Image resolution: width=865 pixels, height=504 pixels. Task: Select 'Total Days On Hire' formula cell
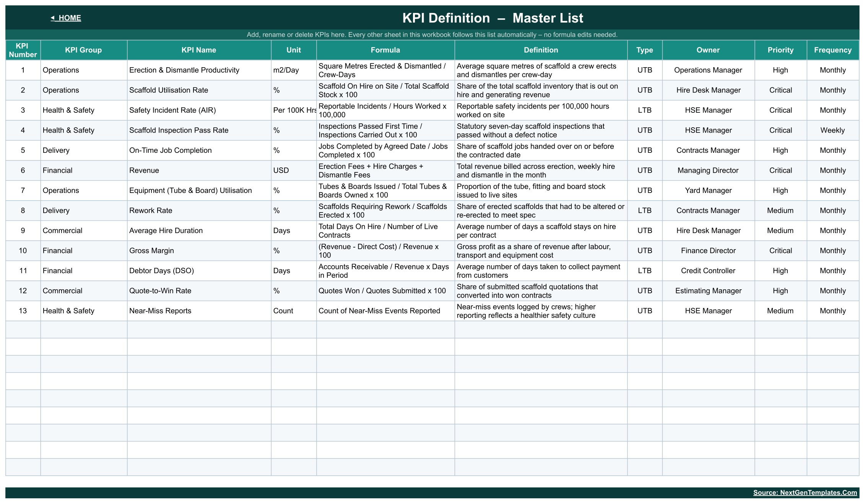[x=385, y=231]
